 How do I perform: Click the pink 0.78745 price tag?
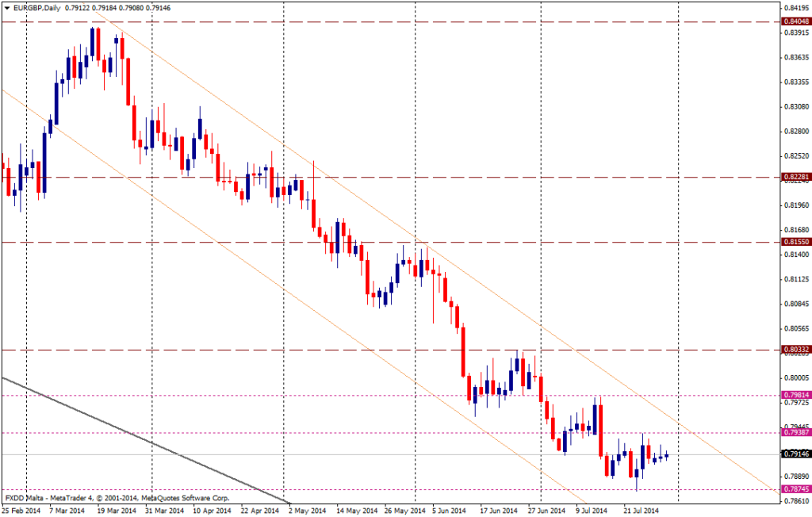[795, 489]
